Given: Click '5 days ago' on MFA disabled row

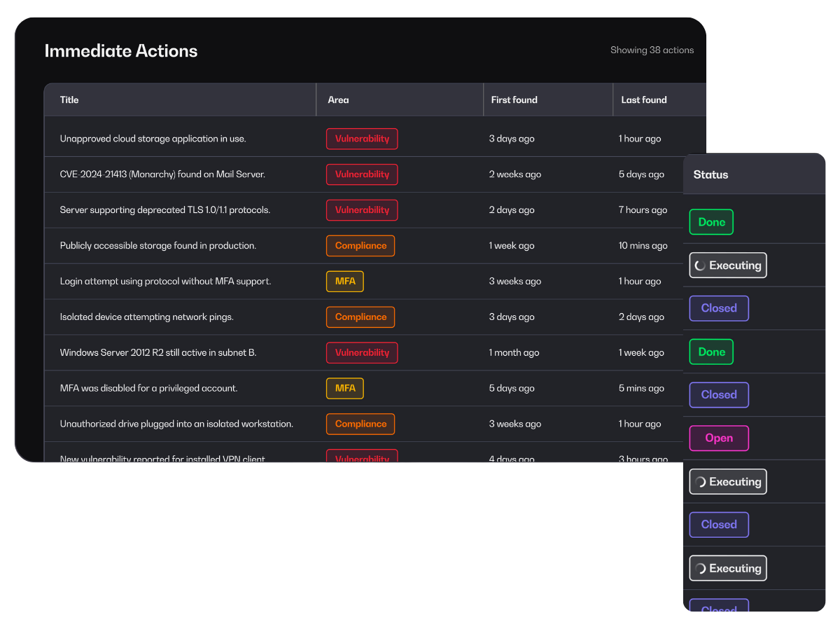Looking at the screenshot, I should [x=512, y=388].
